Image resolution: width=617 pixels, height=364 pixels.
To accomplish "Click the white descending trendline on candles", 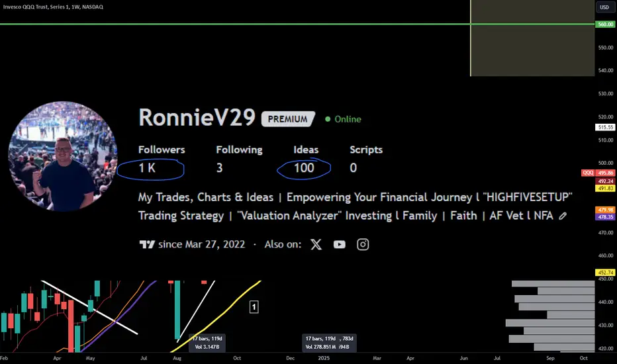I will 89,307.
